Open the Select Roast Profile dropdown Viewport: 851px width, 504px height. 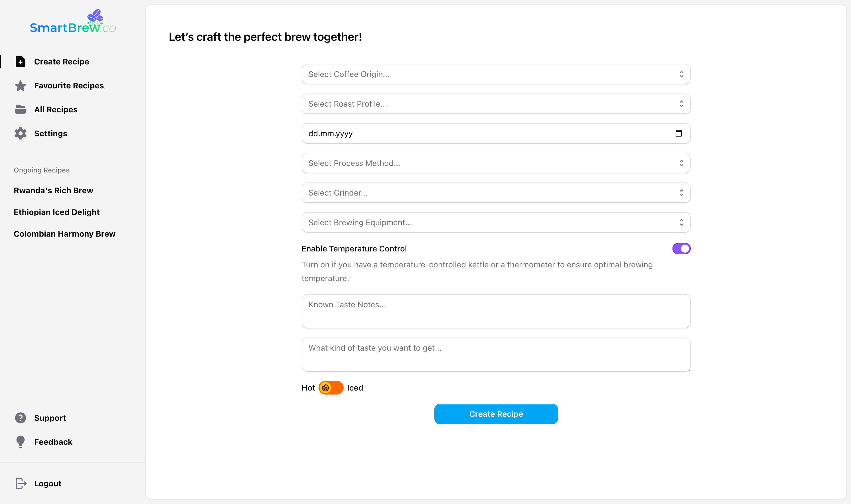tap(495, 103)
